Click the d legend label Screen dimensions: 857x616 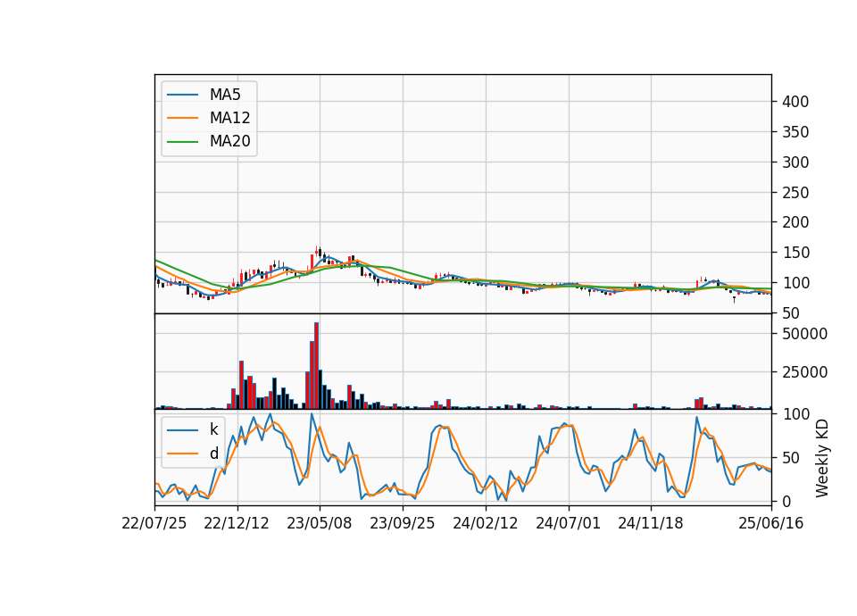pos(213,454)
